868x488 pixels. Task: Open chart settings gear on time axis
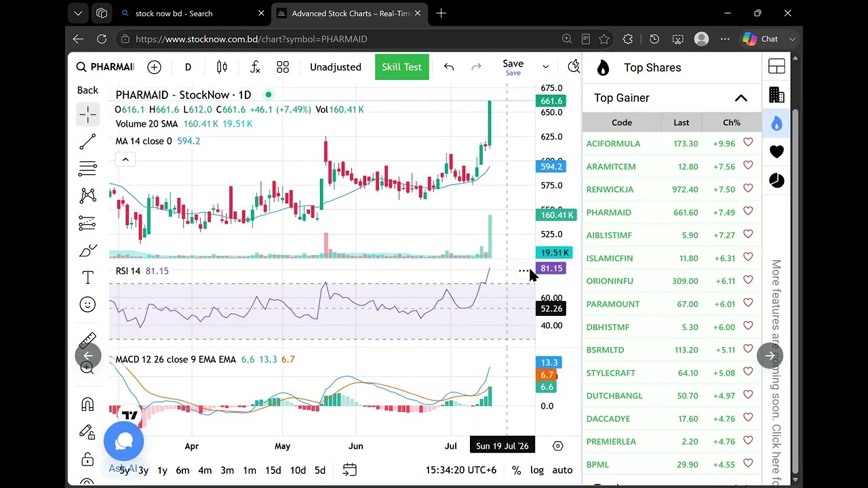558,446
